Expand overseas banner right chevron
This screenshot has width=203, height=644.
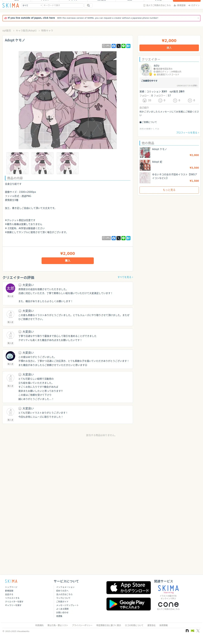click(198, 18)
